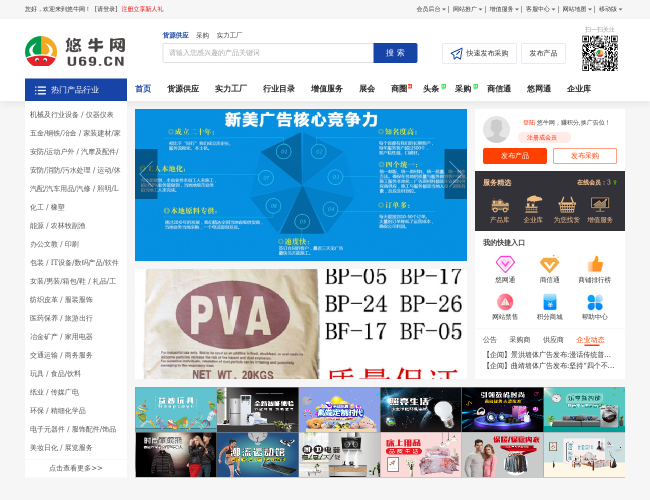The height and width of the screenshot is (500, 650).
Task: Expand 点击查看更多>> in category list
Action: coord(76,468)
